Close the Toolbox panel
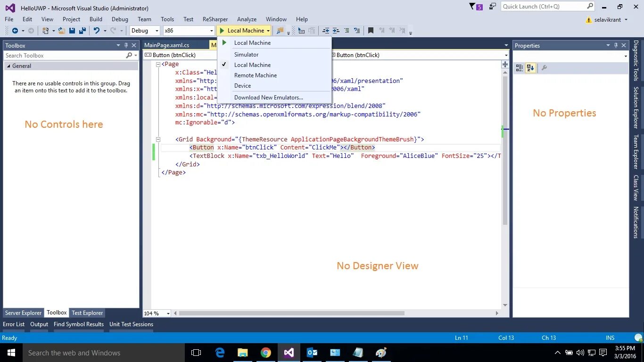 coord(134,45)
